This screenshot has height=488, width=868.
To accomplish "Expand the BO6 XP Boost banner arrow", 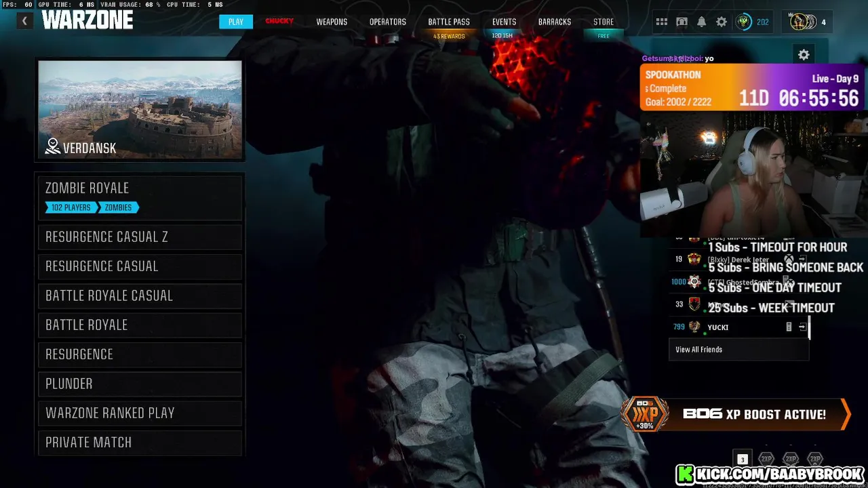I will [845, 414].
